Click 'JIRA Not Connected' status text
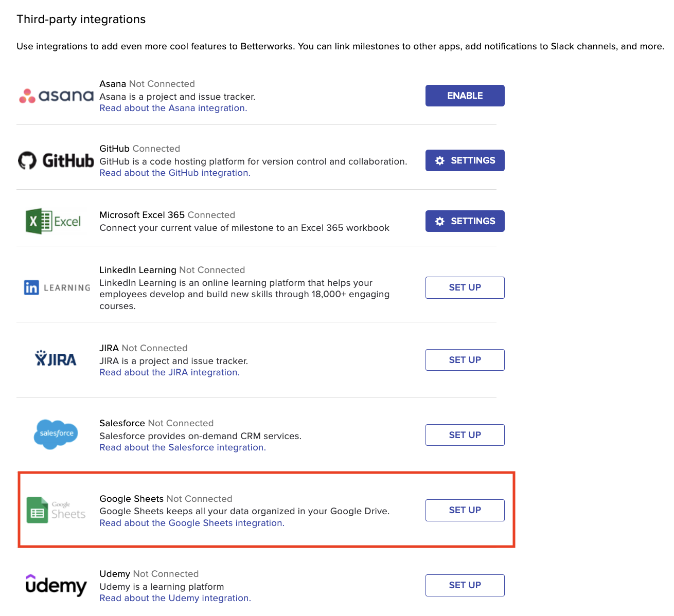This screenshot has height=616, width=674. [x=144, y=348]
